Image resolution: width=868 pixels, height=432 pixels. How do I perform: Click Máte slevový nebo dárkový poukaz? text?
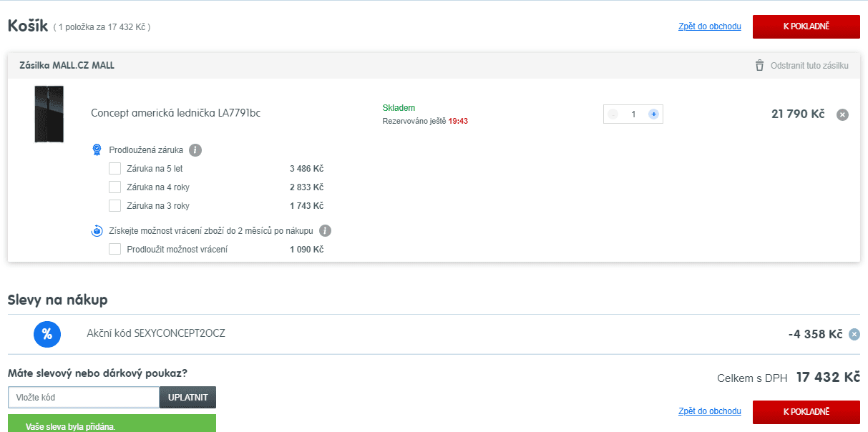(97, 373)
